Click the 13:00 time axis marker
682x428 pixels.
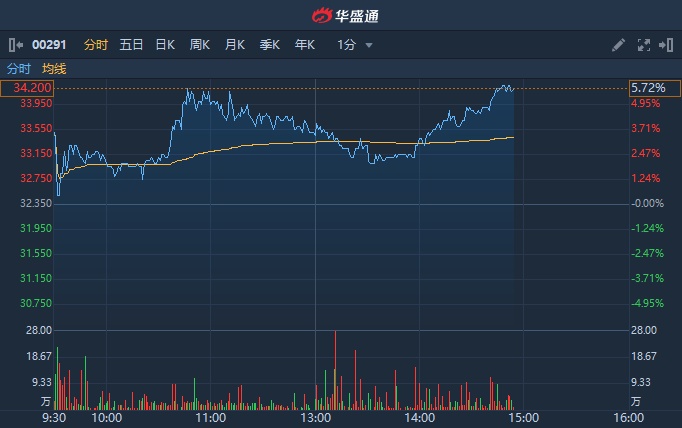click(x=316, y=417)
